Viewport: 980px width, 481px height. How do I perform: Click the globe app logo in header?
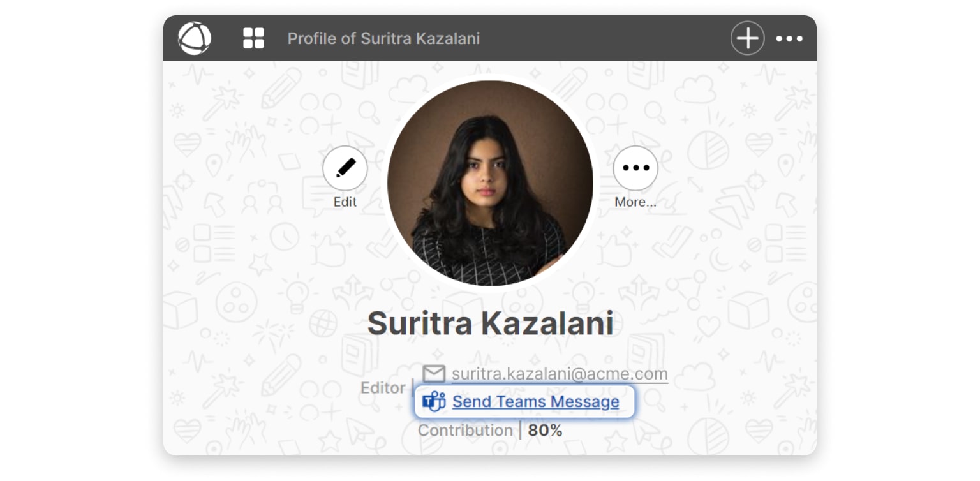coord(195,38)
